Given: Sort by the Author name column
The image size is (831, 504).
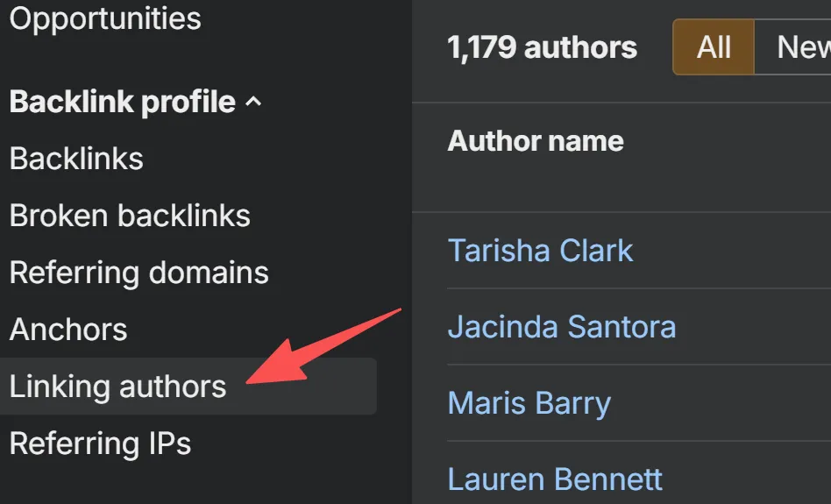Looking at the screenshot, I should (x=536, y=141).
